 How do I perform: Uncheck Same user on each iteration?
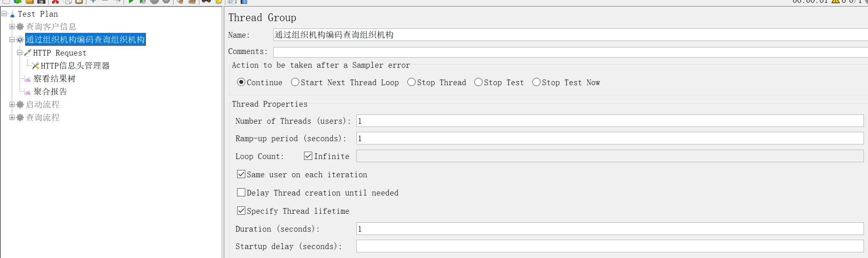point(241,174)
